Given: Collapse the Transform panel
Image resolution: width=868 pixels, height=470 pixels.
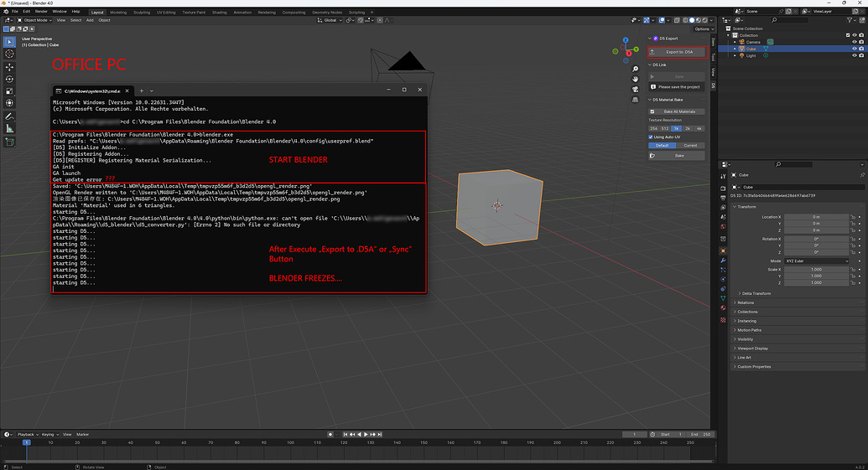Looking at the screenshot, I should coord(746,207).
